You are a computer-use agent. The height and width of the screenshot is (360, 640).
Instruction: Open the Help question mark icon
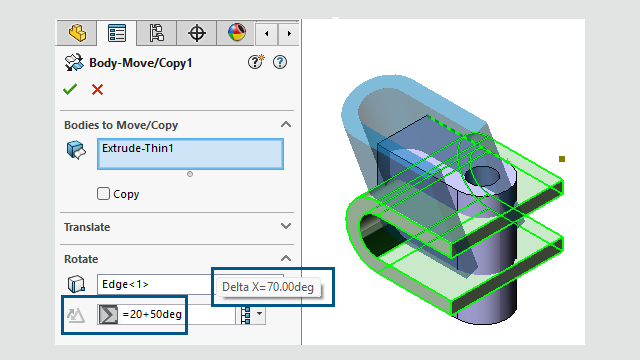pyautogui.click(x=280, y=62)
